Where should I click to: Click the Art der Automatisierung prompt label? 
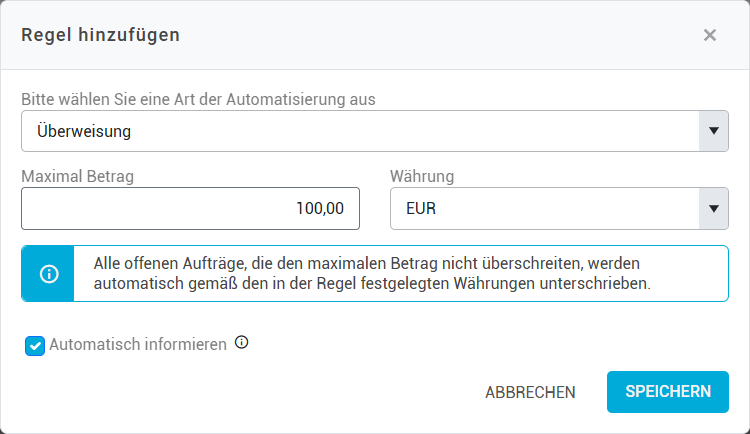(x=205, y=99)
